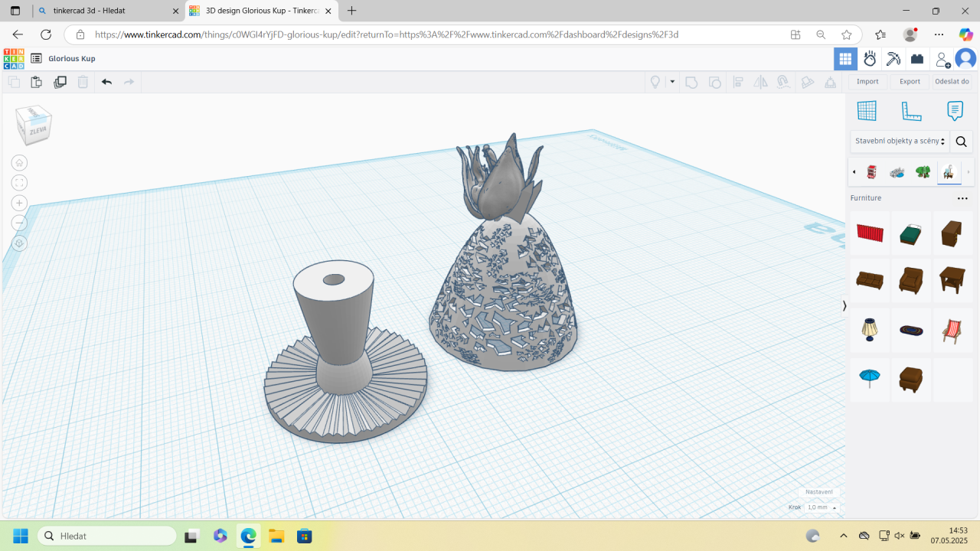Screen dimensions: 980x551
Task: Click the Copy icon in the toolbar
Action: coord(14,82)
